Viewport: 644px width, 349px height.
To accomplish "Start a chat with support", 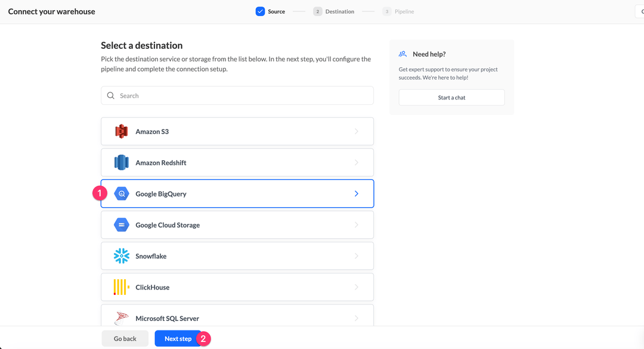I will point(451,97).
